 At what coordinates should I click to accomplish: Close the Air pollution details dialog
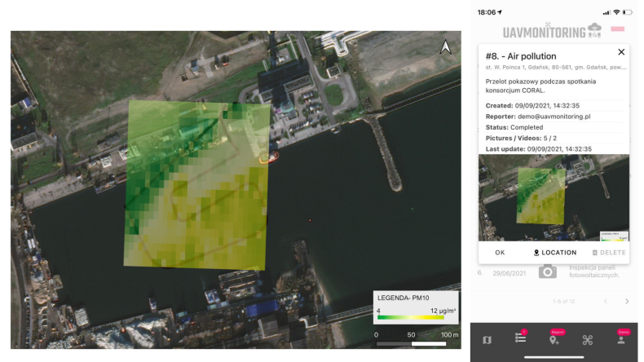coord(621,52)
